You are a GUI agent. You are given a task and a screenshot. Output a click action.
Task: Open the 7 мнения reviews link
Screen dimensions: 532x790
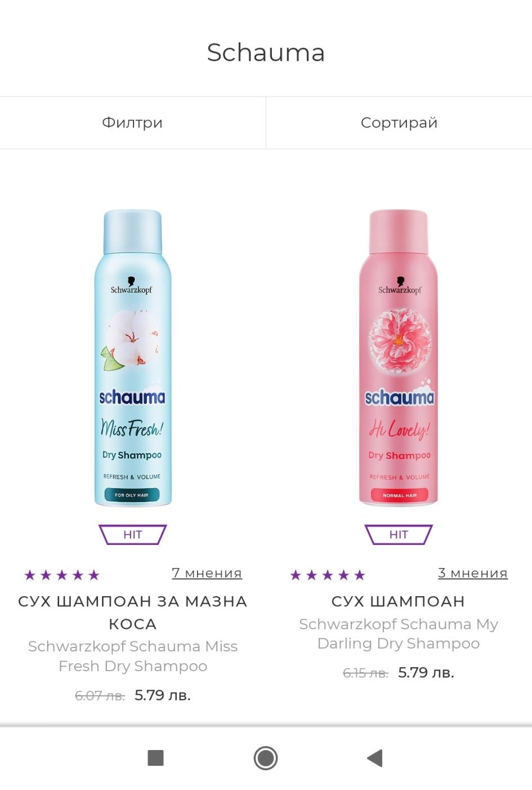tap(207, 573)
